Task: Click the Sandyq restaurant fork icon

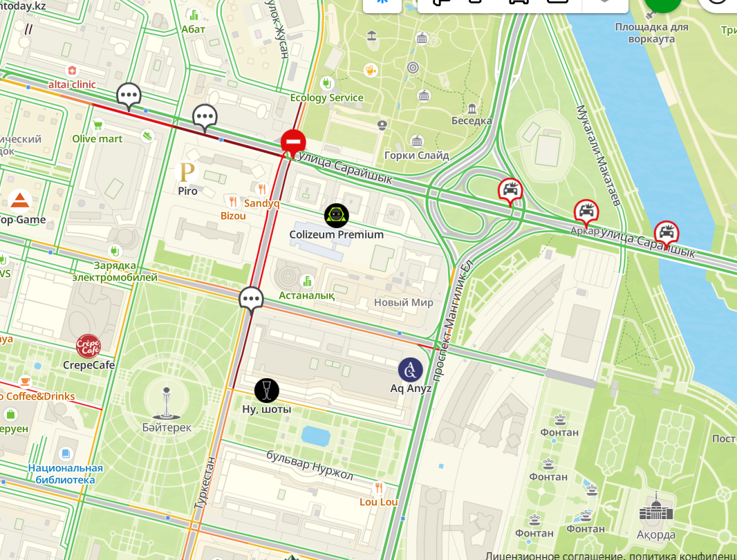Action: (262, 189)
